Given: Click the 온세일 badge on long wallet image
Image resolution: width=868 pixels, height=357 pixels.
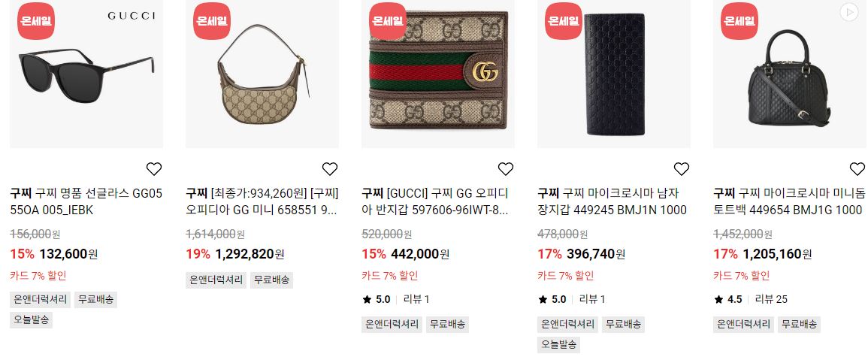Looking at the screenshot, I should [x=563, y=21].
